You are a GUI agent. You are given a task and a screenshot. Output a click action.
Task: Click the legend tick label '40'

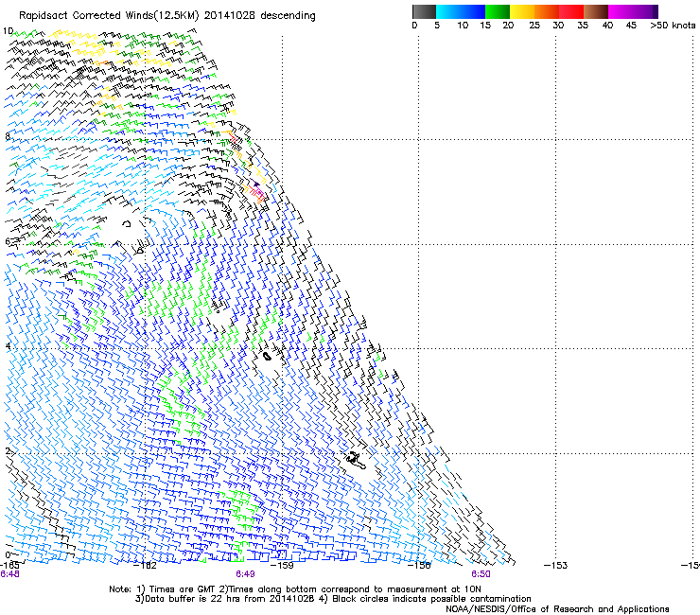click(607, 26)
